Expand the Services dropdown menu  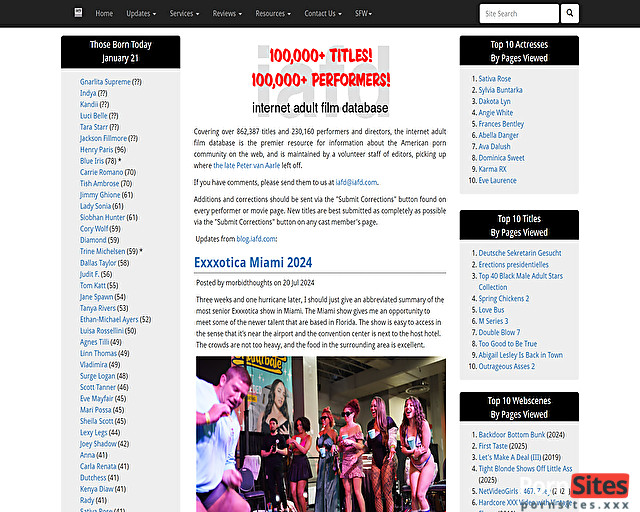pyautogui.click(x=184, y=13)
